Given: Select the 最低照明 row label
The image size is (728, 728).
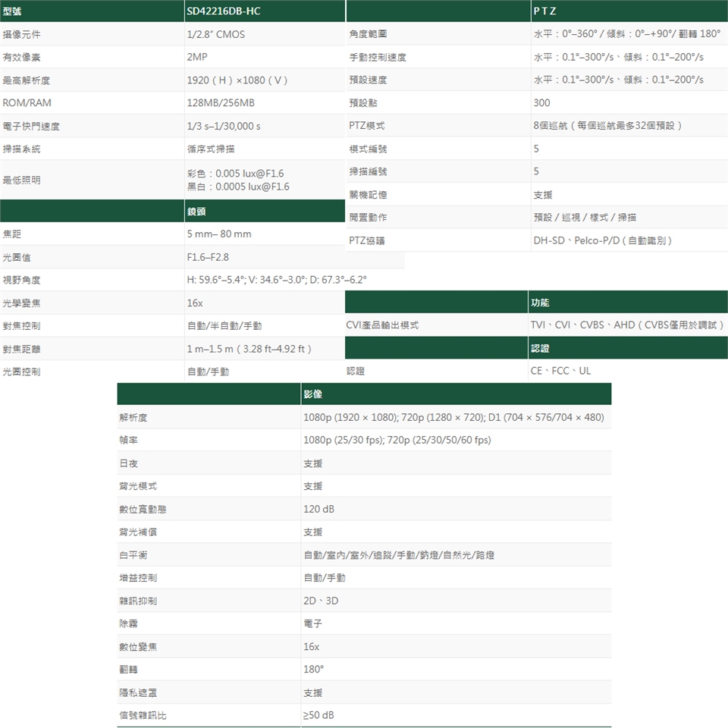Looking at the screenshot, I should (x=22, y=180).
